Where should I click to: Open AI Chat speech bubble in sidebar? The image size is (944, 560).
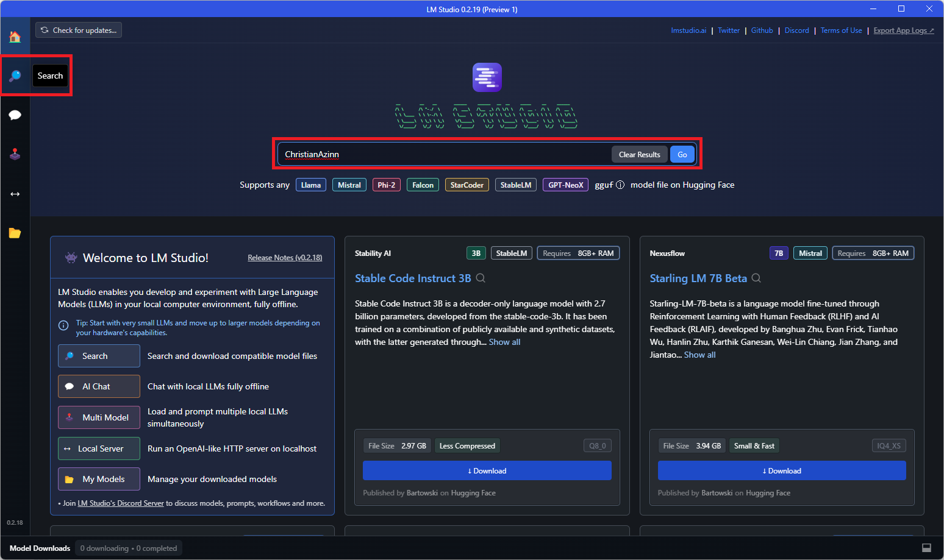tap(15, 115)
